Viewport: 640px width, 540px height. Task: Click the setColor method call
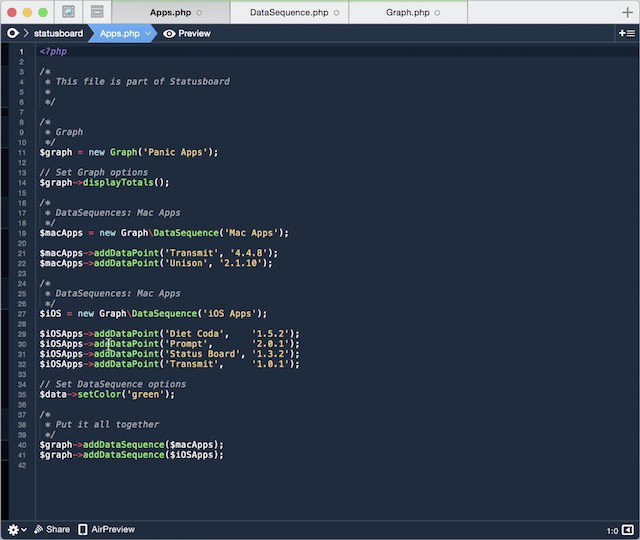tap(99, 394)
